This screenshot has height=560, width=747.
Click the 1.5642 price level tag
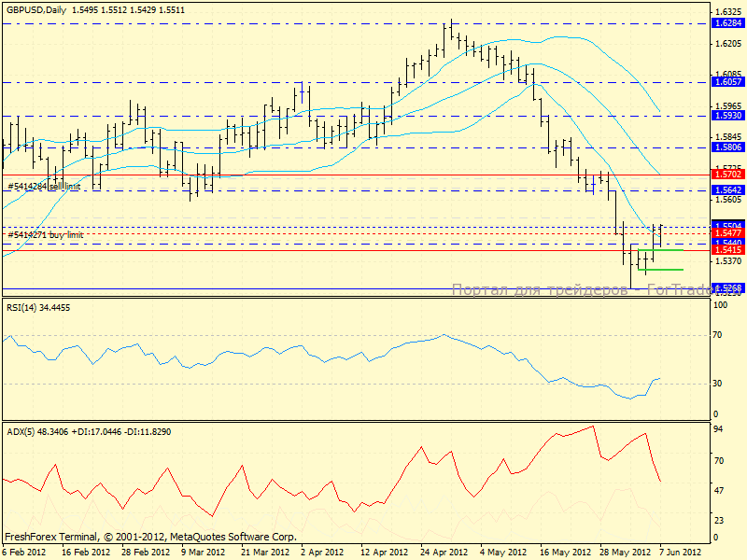pos(727,190)
